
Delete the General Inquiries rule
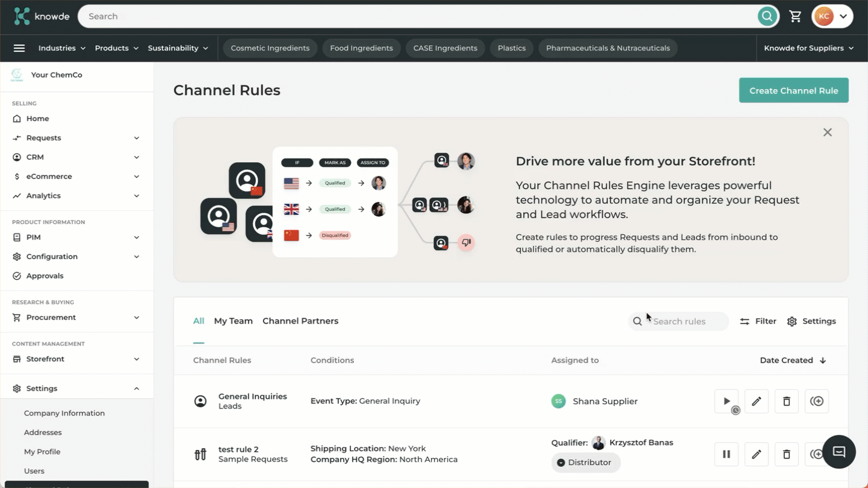[787, 401]
